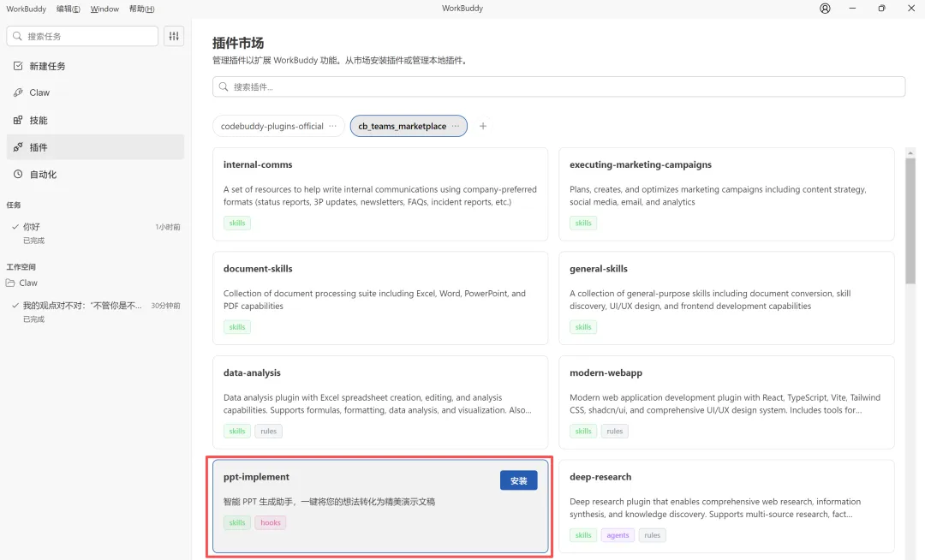The width and height of the screenshot is (925, 560).
Task: Open options for codebuddy-plugins-official
Action: 332,126
